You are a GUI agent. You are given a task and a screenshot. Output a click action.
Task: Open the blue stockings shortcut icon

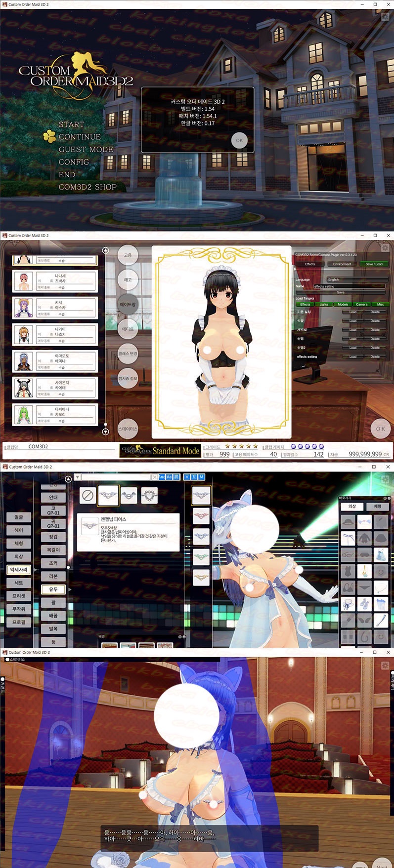(x=381, y=604)
